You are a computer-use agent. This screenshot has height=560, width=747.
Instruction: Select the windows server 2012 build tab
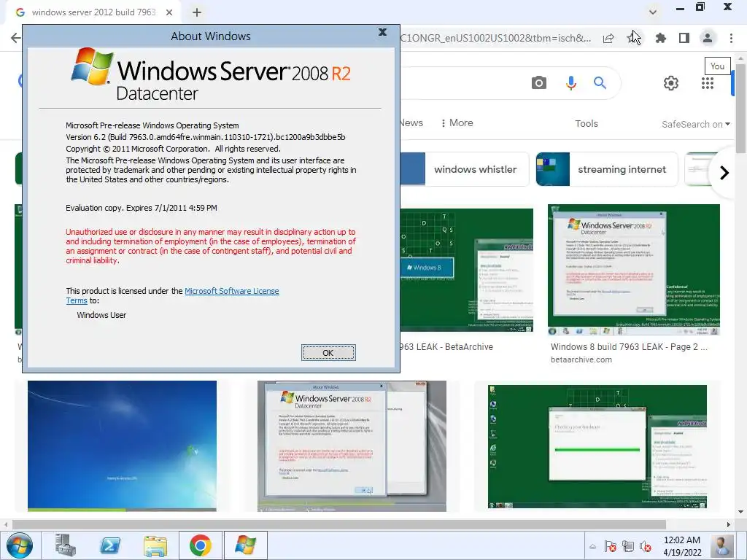click(93, 12)
